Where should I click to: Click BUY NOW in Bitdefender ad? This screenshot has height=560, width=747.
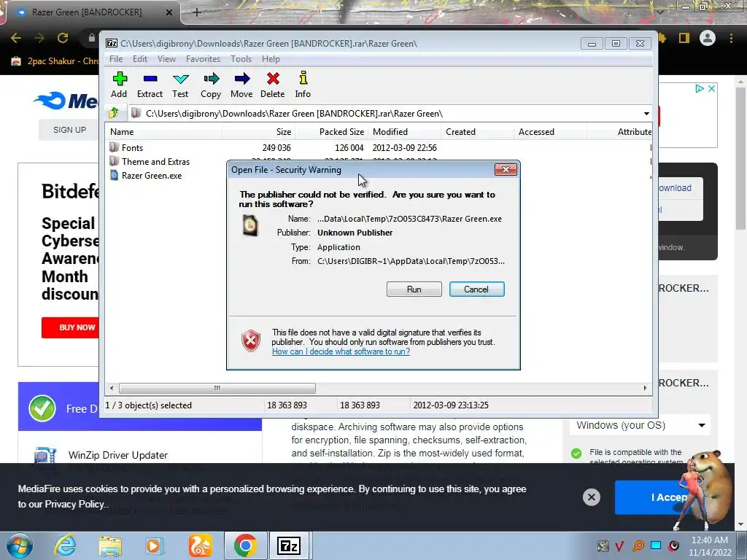pyautogui.click(x=71, y=327)
